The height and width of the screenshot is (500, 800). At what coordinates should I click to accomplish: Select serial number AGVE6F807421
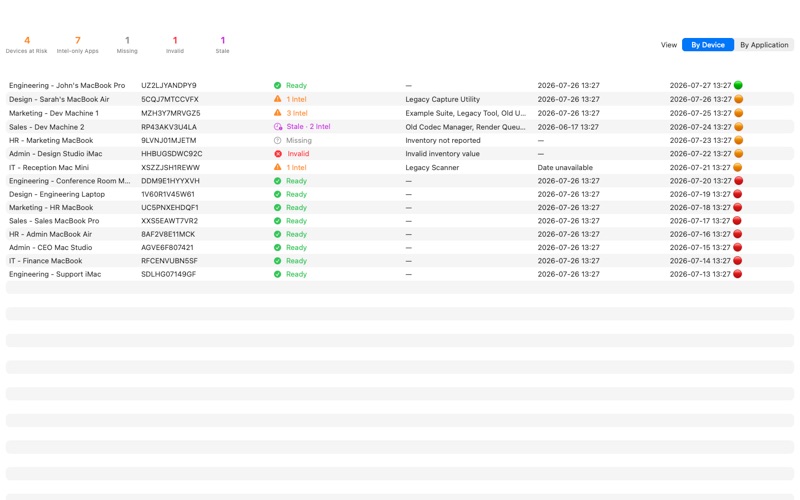pos(167,247)
